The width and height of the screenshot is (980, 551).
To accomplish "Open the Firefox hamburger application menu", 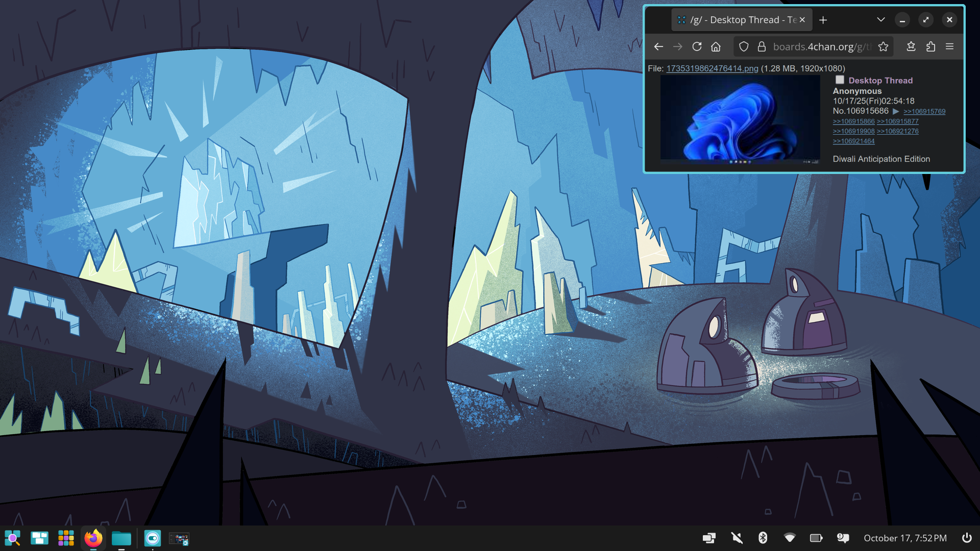I will click(949, 46).
